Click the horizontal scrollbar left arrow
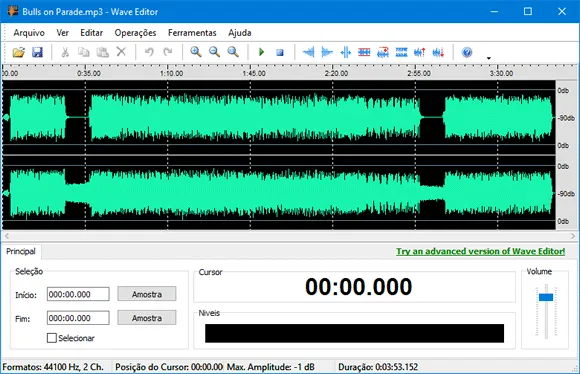 pos(7,236)
